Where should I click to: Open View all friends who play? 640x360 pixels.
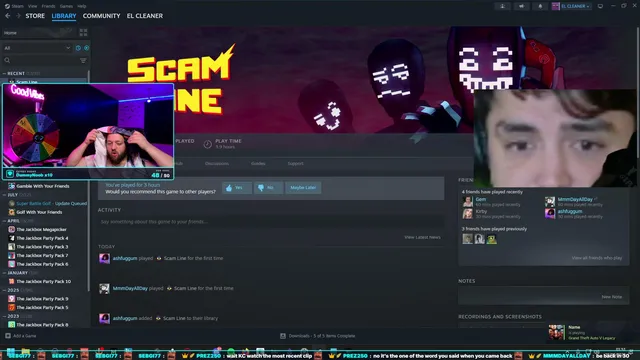pos(597,258)
